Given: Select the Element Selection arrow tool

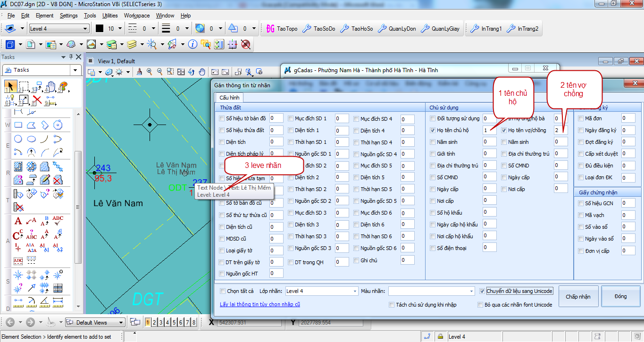Looking at the screenshot, I should tap(9, 86).
